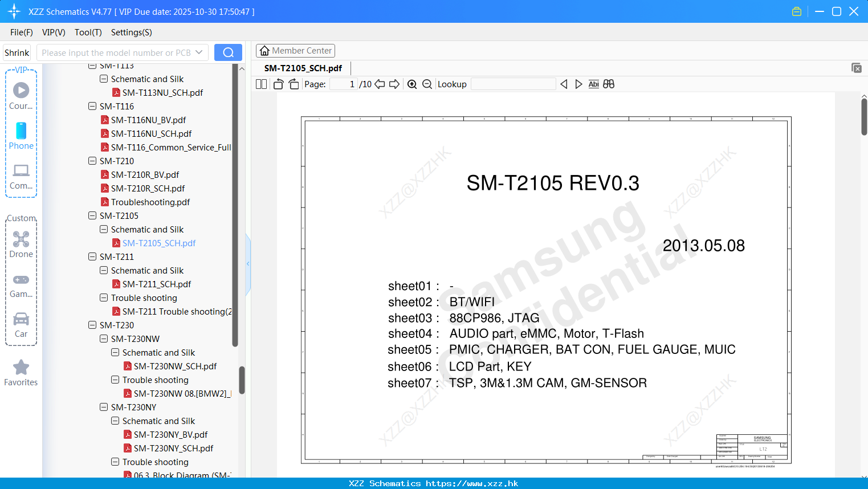Collapse the SM-T116 tree node
Viewport: 868px width, 489px height.
coord(92,106)
